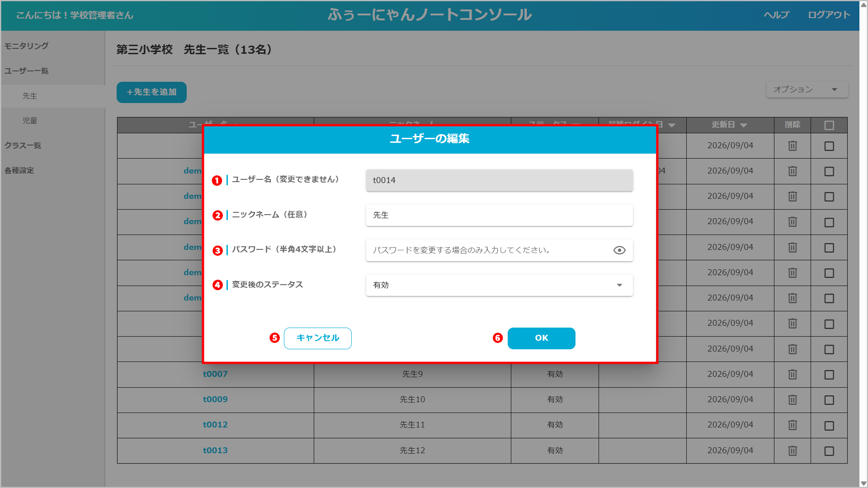Click trash icon in t0007 row
This screenshot has height=488, width=868.
pyautogui.click(x=793, y=375)
